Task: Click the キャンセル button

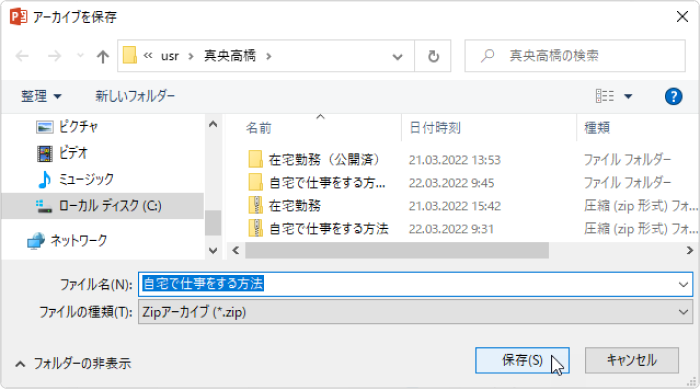Action: [x=632, y=360]
